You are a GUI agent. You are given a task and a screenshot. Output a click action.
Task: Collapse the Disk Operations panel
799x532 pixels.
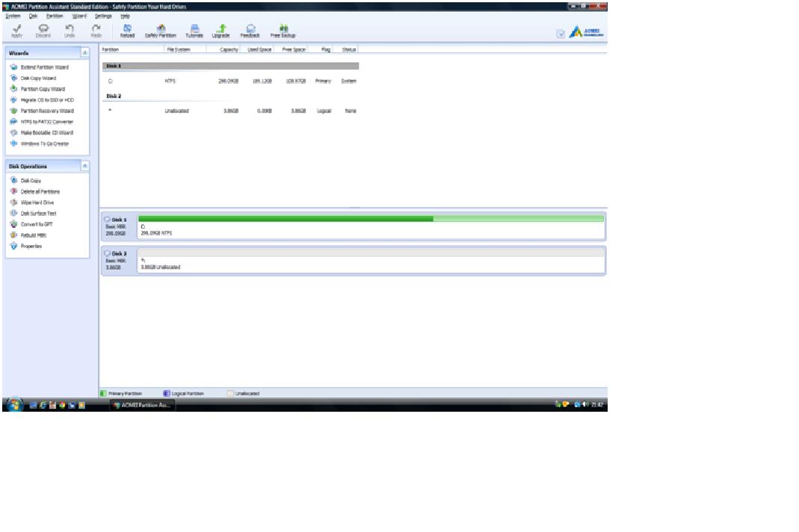point(84,166)
